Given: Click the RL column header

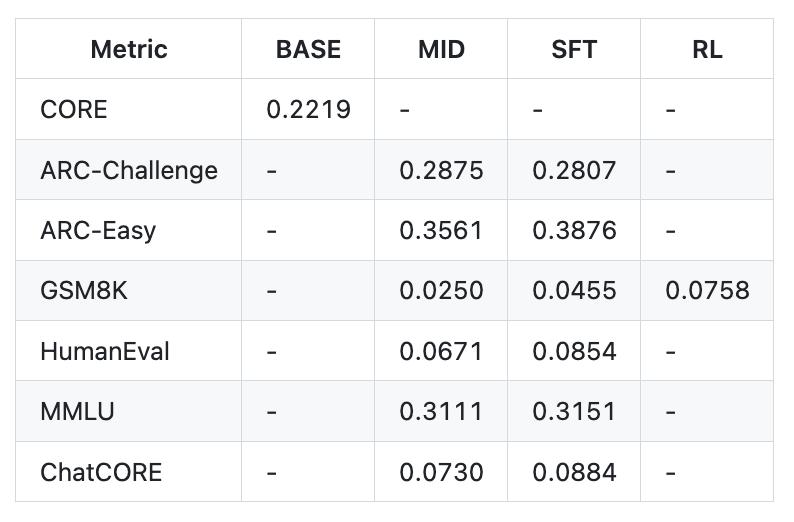Looking at the screenshot, I should (706, 49).
